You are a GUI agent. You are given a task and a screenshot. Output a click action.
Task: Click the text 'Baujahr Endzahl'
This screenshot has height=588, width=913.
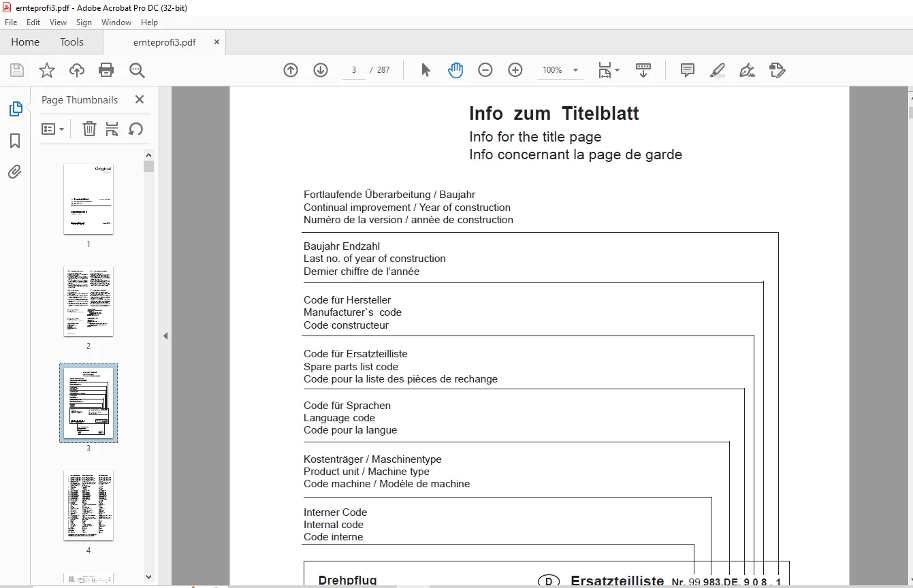click(x=342, y=246)
